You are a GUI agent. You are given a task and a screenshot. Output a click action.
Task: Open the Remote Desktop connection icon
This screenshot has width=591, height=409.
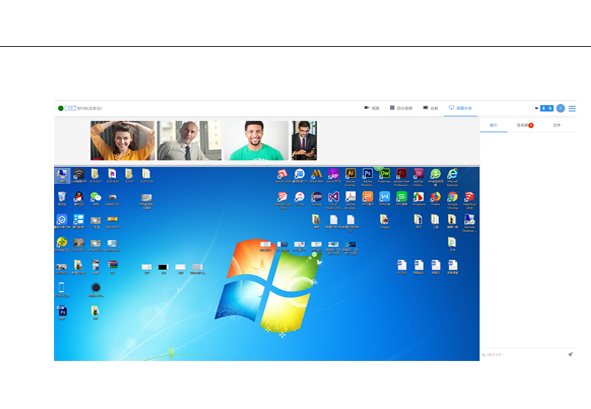click(x=469, y=223)
